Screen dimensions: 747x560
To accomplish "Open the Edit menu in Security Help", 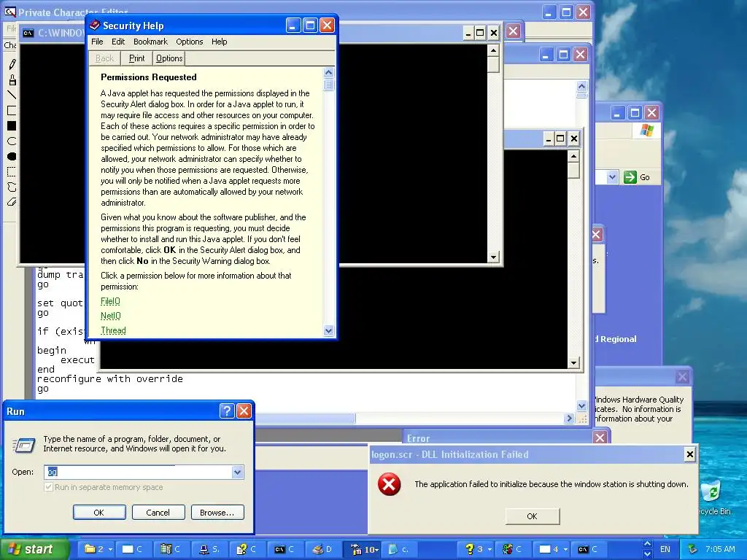I will click(118, 42).
